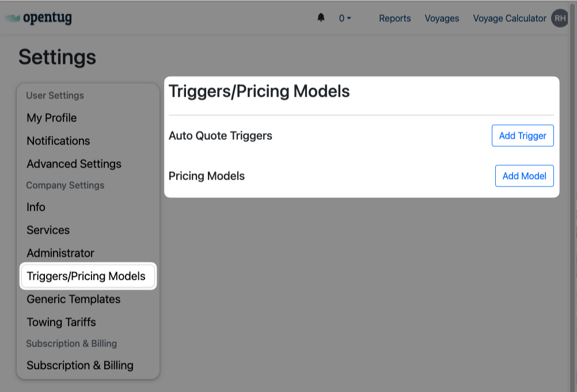Open the RH user avatar menu

point(560,18)
